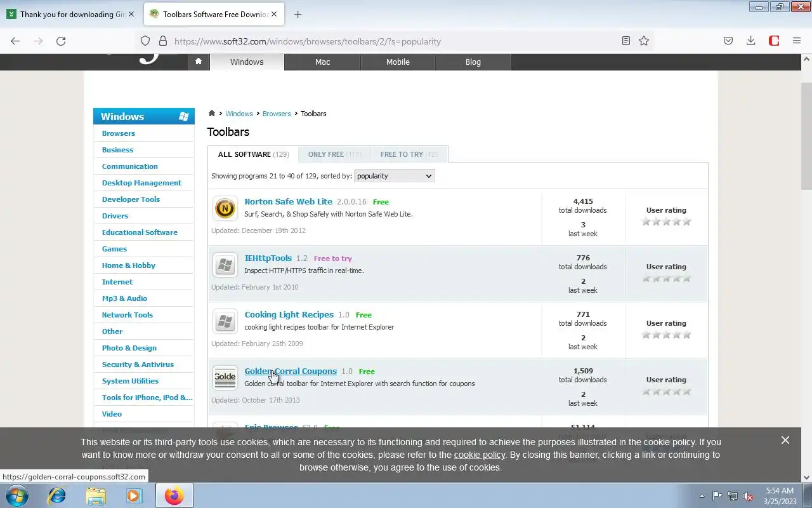Click the shield tracking protection icon

145,41
